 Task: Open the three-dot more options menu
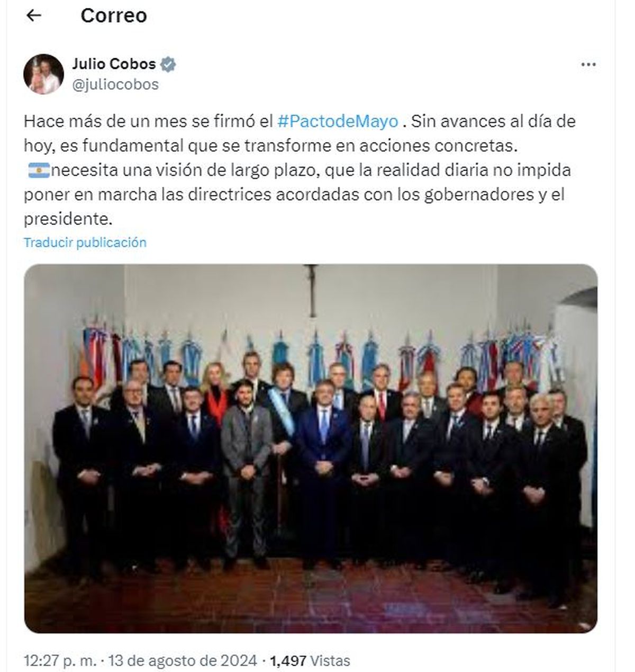click(x=588, y=65)
